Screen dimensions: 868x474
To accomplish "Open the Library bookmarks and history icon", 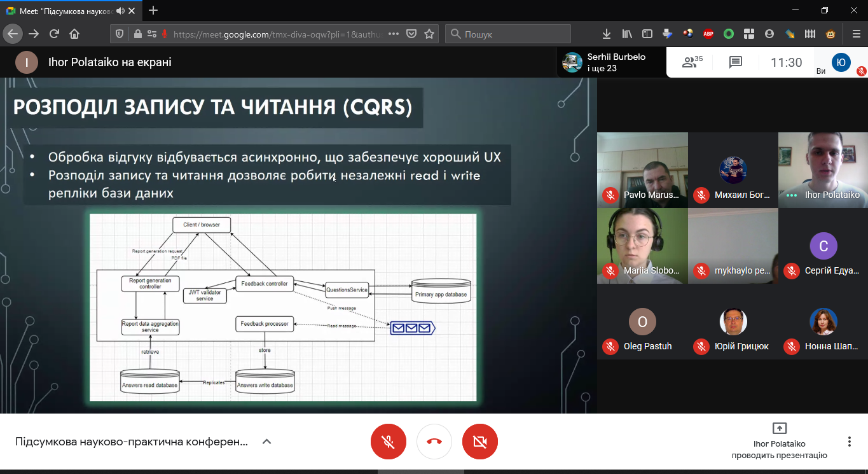I will (x=627, y=34).
